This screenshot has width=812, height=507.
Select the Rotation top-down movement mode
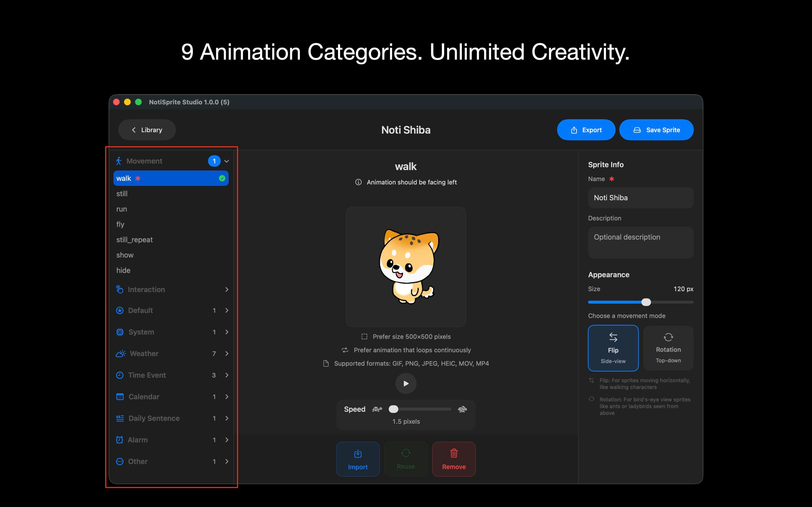(668, 348)
